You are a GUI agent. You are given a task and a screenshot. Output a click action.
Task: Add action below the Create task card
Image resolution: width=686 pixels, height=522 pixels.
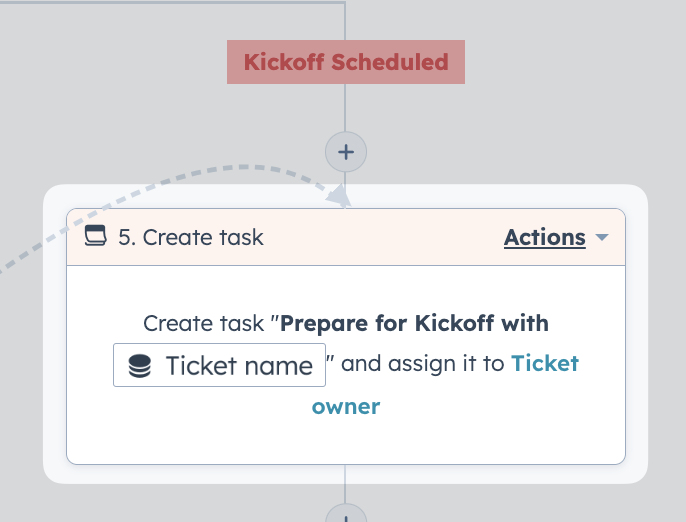coord(346,514)
